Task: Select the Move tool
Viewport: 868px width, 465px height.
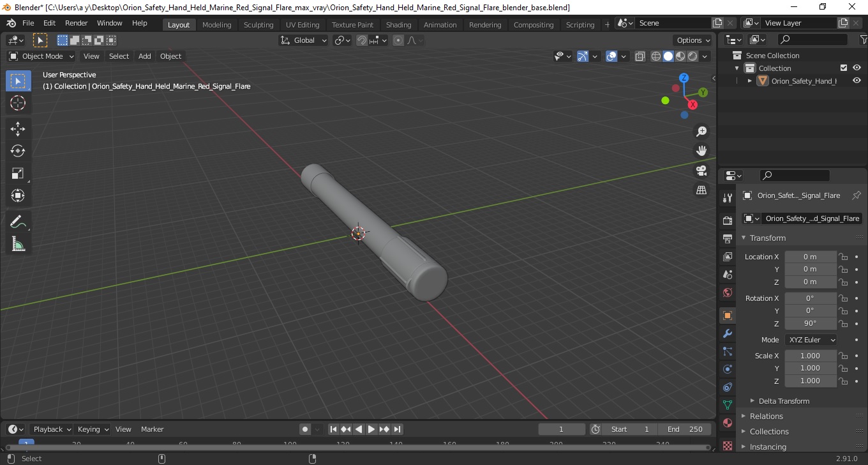Action: coord(18,129)
